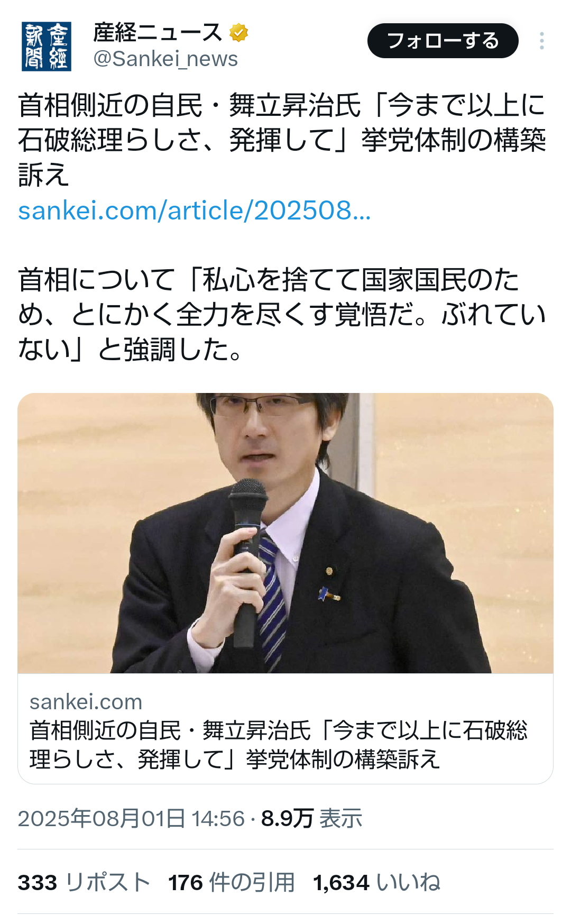Open the 8.9万 表示 view count
This screenshot has height=924, width=571.
(311, 818)
